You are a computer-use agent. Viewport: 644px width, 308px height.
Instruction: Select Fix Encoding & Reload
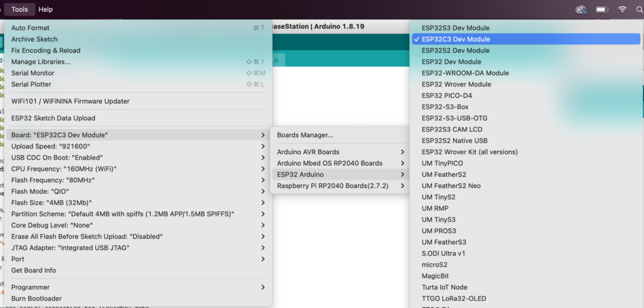[138, 50]
